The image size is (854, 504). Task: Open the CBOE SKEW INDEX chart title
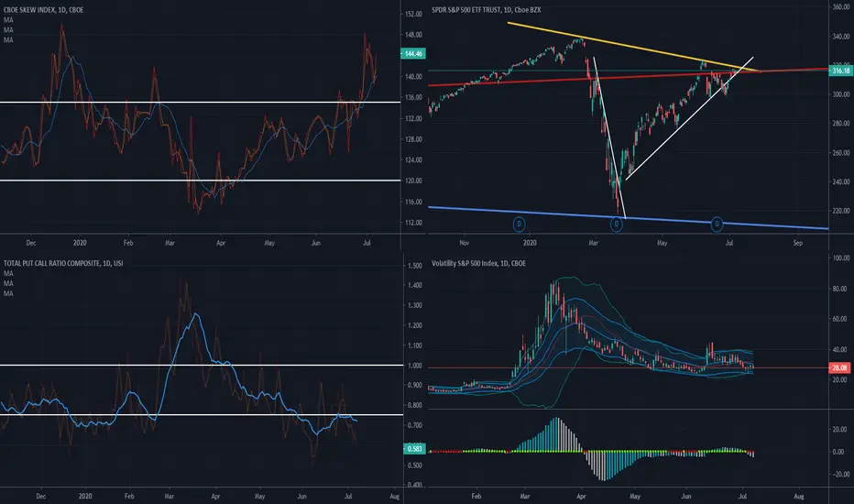(x=44, y=10)
